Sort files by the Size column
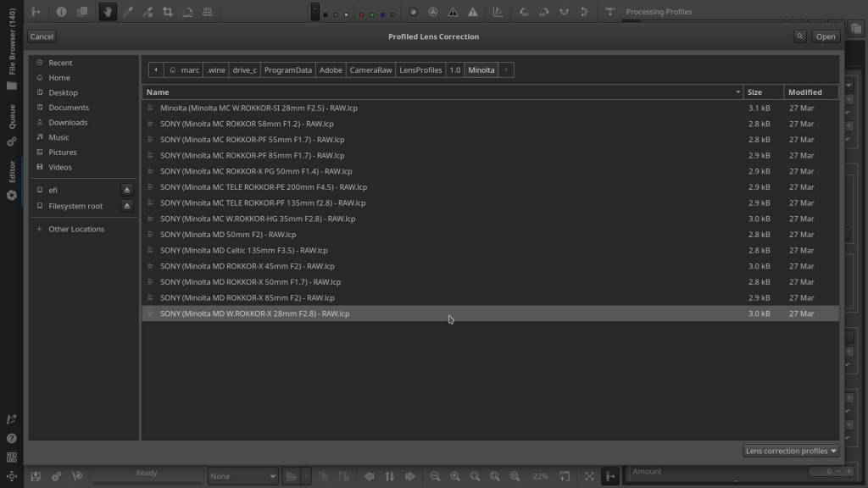This screenshot has width=868, height=488. tap(764, 91)
